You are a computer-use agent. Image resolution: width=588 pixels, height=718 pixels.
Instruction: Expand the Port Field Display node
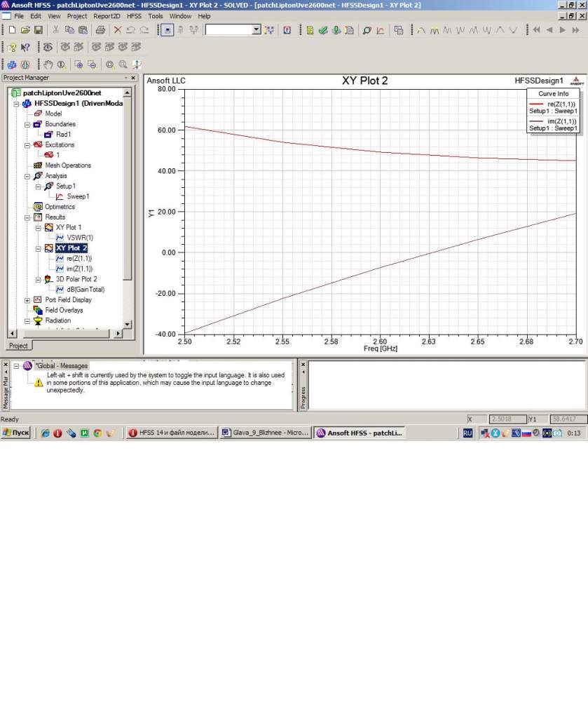point(27,300)
